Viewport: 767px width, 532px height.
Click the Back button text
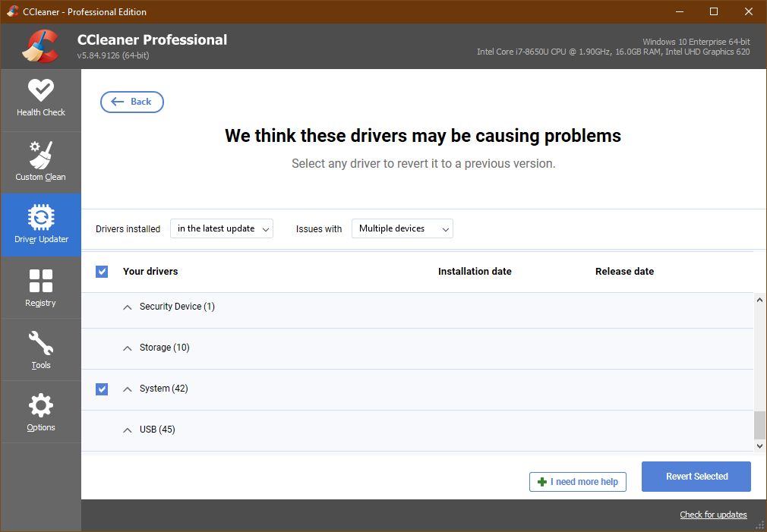tap(141, 102)
